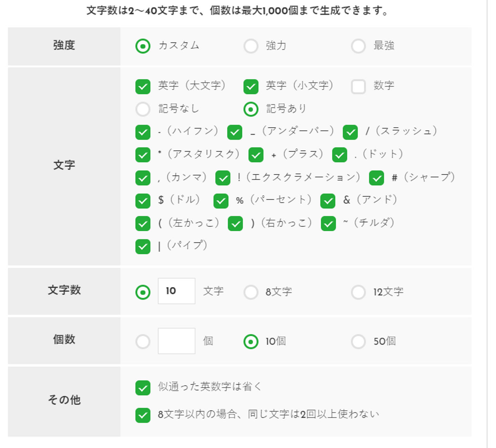496x448 pixels.
Task: Select the 強力 strength radio button
Action: (251, 46)
